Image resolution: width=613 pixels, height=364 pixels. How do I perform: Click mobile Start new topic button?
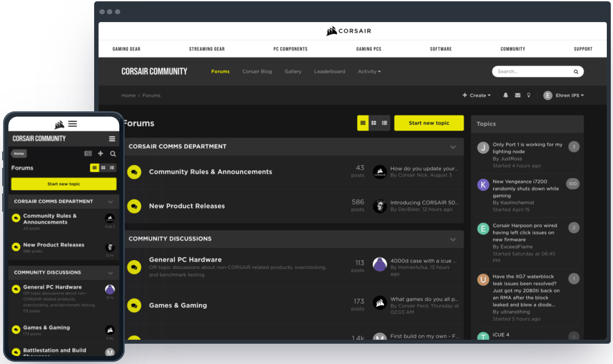coord(64,184)
